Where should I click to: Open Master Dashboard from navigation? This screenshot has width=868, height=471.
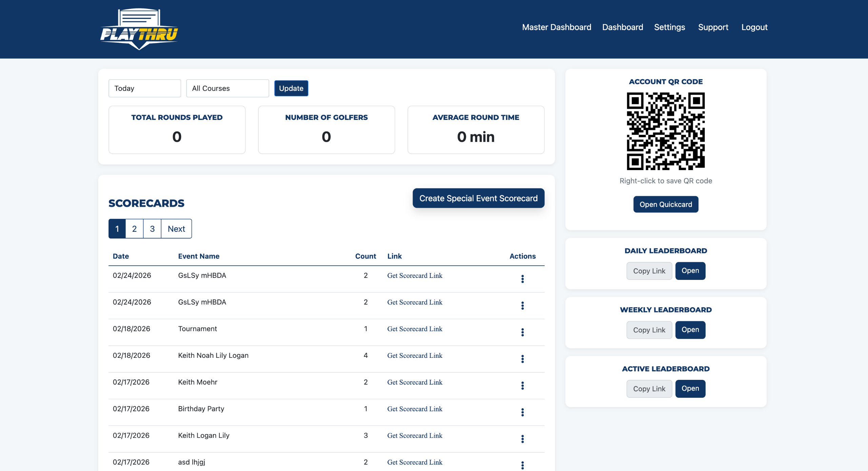click(556, 27)
